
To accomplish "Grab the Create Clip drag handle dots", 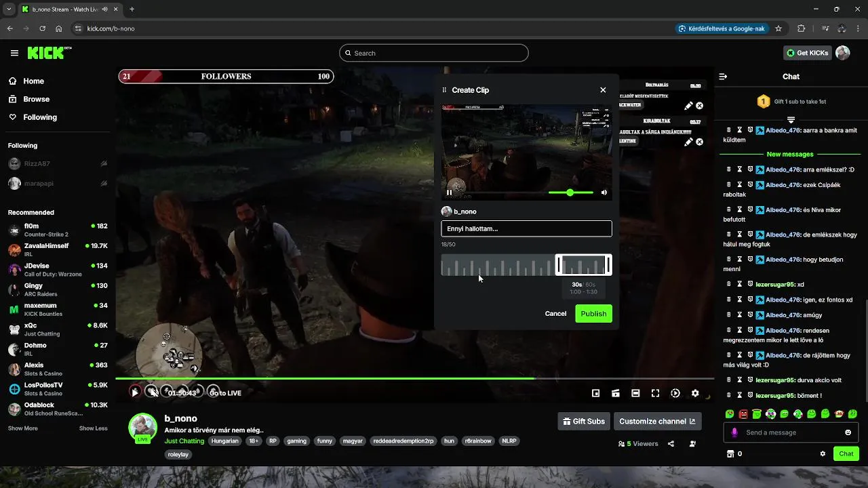I will (444, 89).
